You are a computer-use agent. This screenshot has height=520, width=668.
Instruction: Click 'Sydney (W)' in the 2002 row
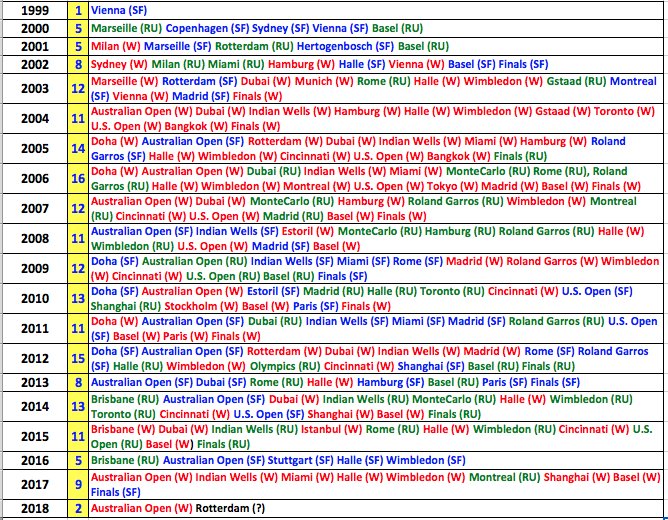[119, 64]
